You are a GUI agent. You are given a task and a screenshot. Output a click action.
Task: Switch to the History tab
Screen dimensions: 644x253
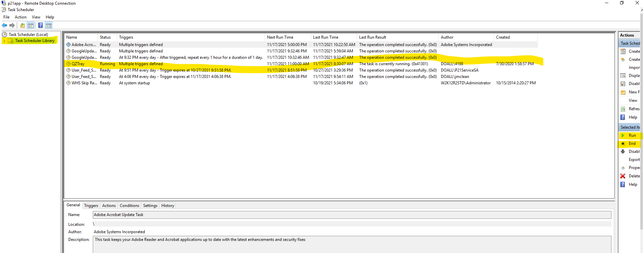pyautogui.click(x=167, y=206)
